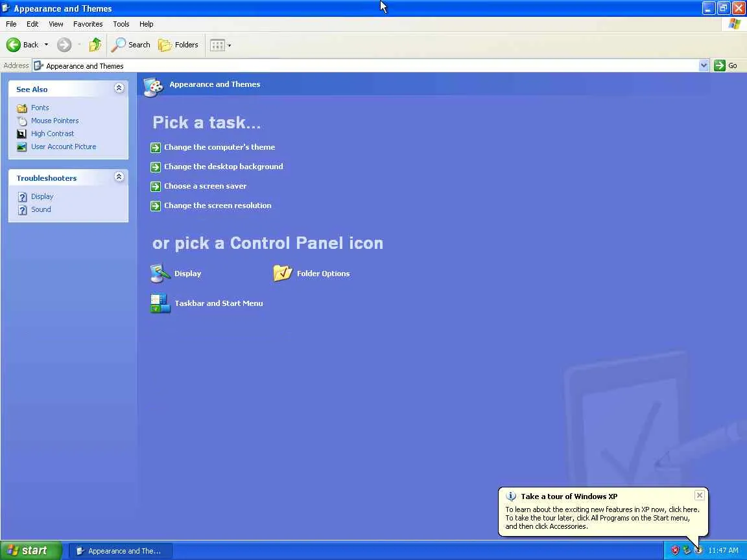This screenshot has height=560, width=747.
Task: Click arrow icon beside computer's theme task
Action: pos(156,148)
